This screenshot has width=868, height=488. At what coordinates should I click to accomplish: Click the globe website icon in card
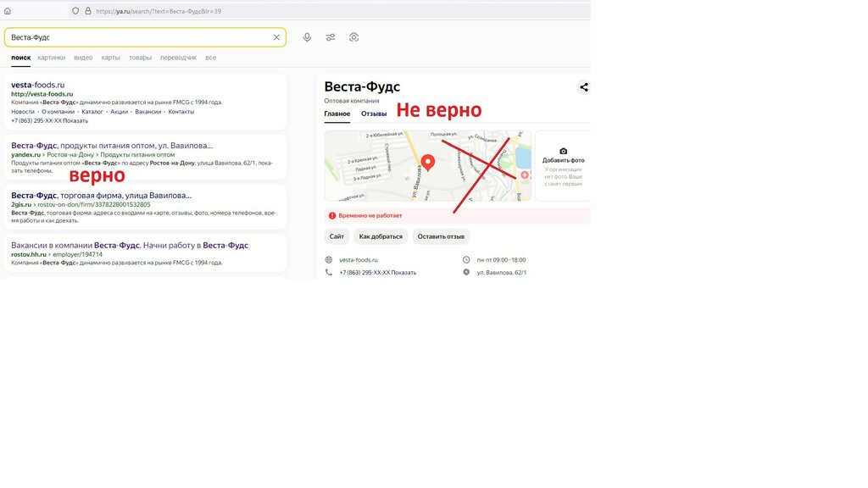(x=329, y=259)
